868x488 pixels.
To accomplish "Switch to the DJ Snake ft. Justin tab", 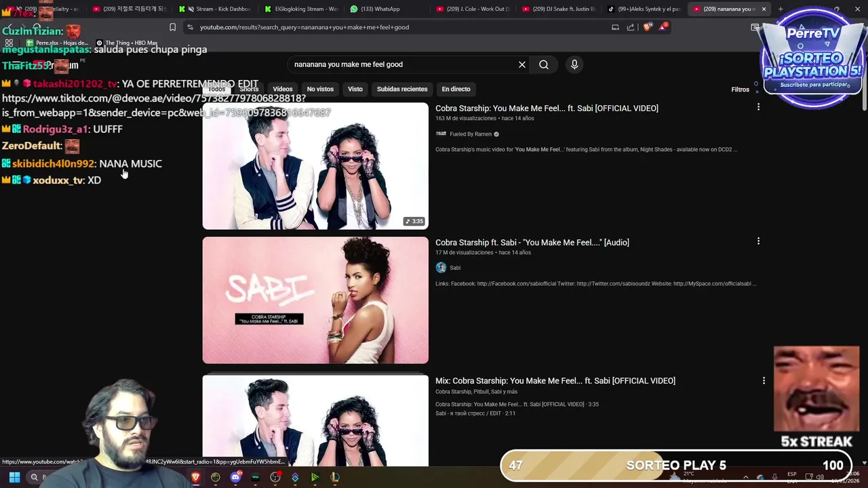I will 559,9.
